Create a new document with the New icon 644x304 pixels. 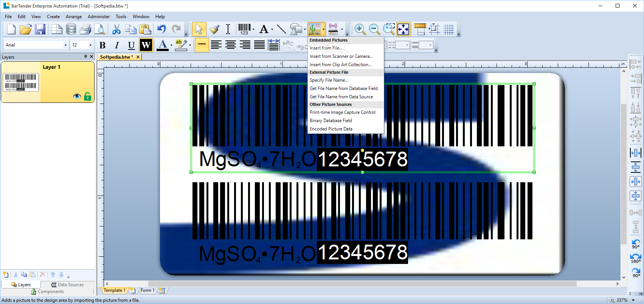(x=11, y=29)
